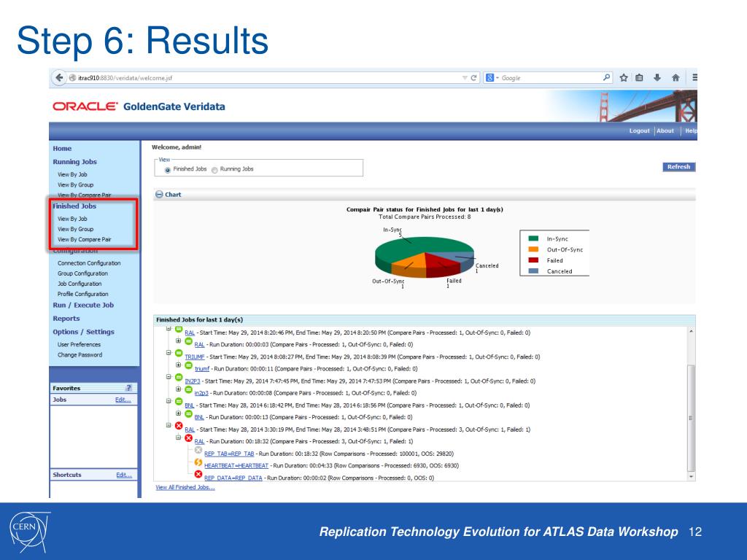Image resolution: width=747 pixels, height=560 pixels.
Task: Collapse RAL job started May 28 3:30:19 PM
Action: click(x=169, y=426)
